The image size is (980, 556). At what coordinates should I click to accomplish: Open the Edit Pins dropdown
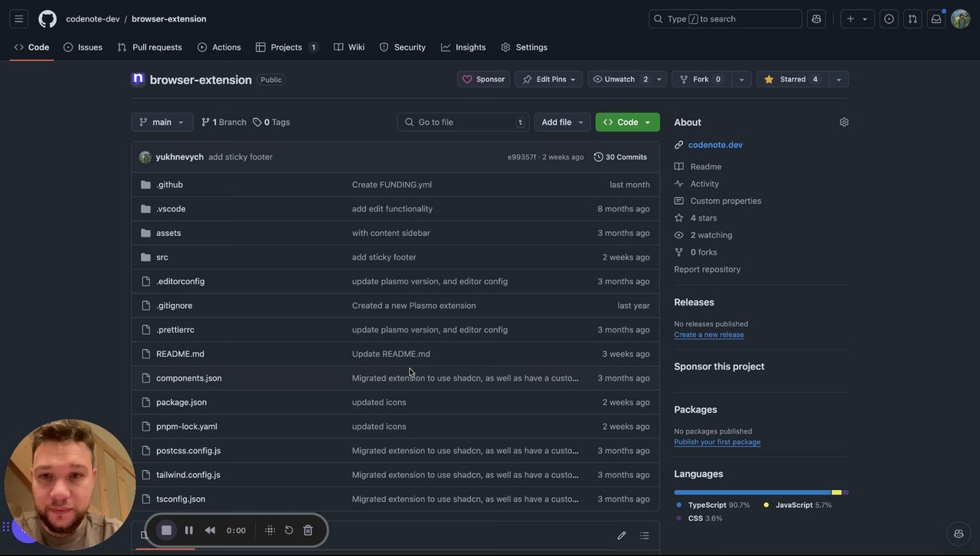549,79
